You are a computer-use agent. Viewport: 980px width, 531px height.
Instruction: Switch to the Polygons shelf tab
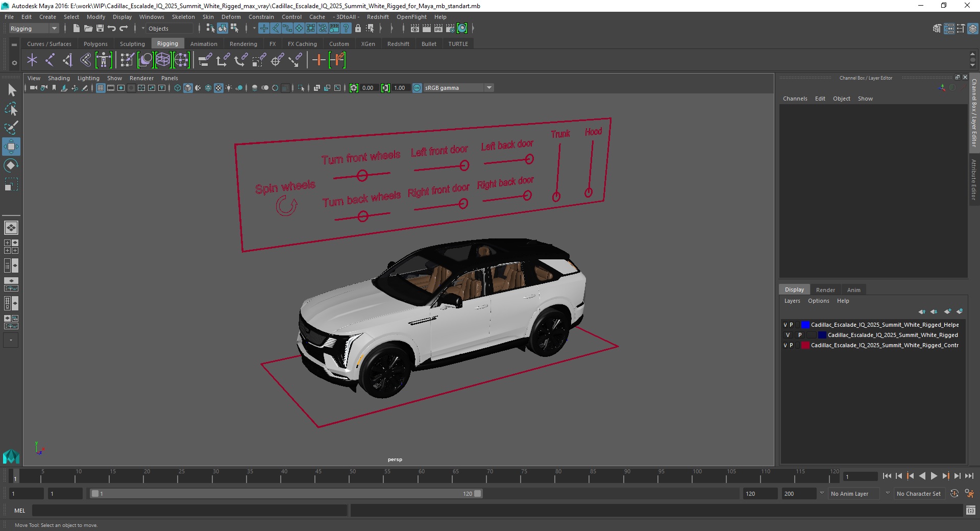coord(95,44)
